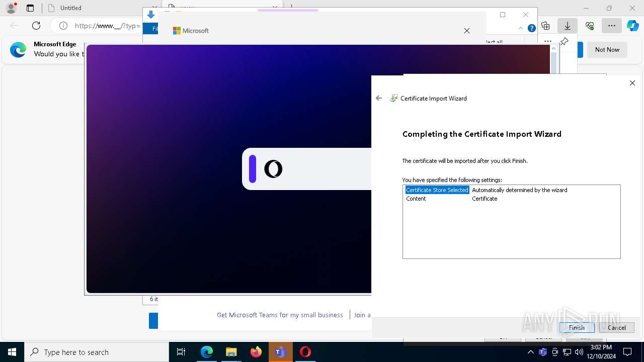Click the File Explorer help icon
Viewport: 644px width, 362px height.
tap(531, 28)
